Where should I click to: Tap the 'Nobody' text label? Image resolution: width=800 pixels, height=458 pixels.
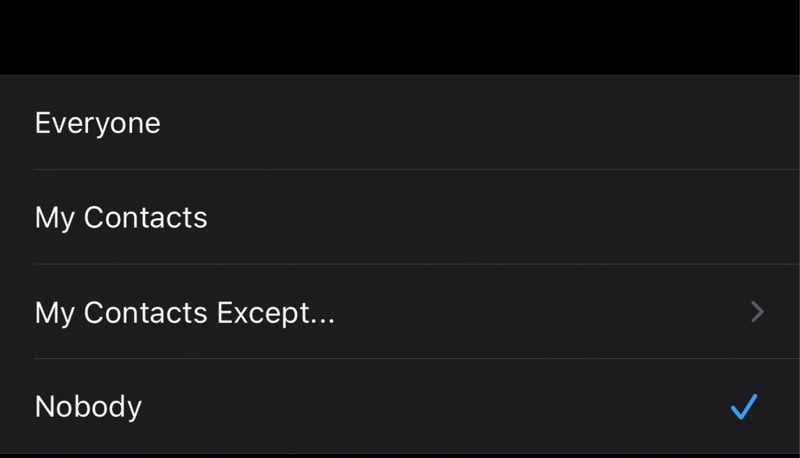[88, 407]
